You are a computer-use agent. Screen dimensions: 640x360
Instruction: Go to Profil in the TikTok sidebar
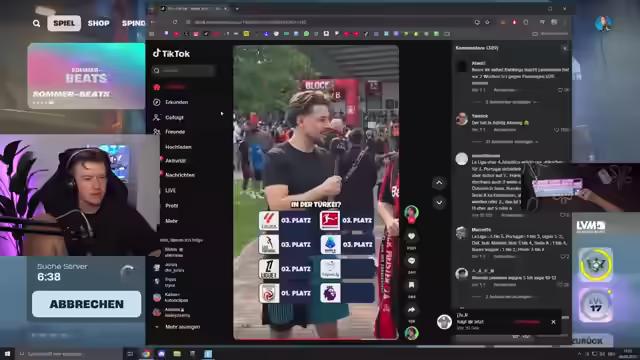pyautogui.click(x=171, y=206)
